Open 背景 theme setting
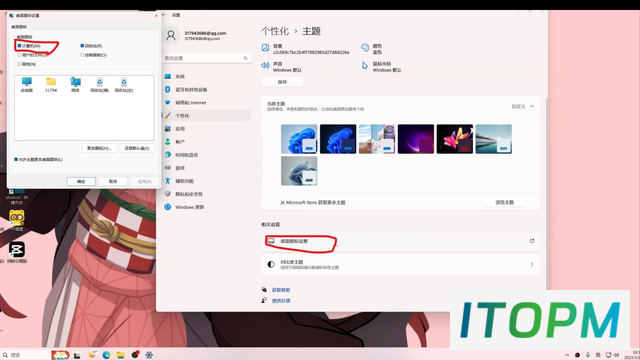The image size is (640, 360). click(x=305, y=49)
